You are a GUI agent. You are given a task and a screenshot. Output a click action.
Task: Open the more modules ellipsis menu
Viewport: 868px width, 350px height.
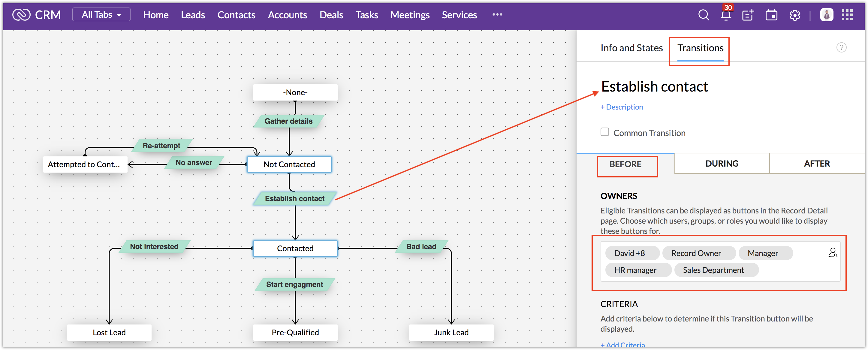point(497,14)
